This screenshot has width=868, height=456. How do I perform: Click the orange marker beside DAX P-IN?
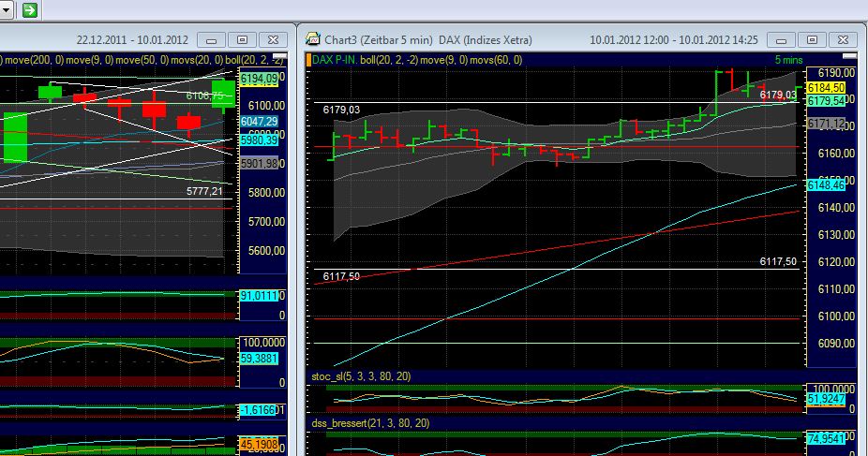pyautogui.click(x=307, y=60)
